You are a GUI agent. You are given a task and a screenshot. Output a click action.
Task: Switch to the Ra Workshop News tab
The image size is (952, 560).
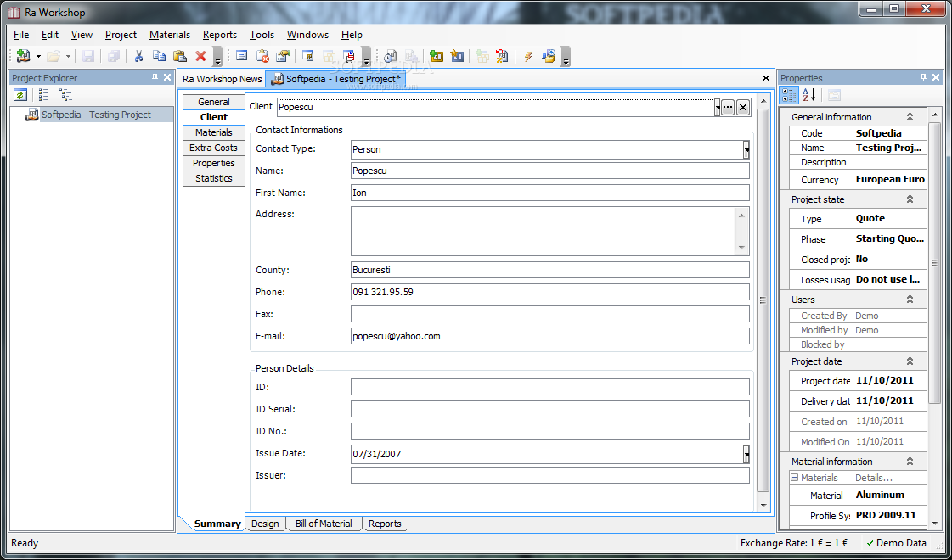click(223, 79)
